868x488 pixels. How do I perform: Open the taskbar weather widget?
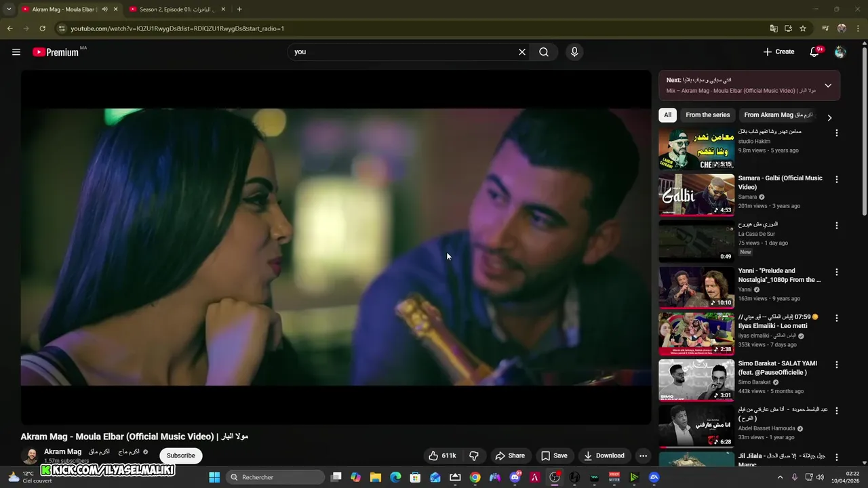(x=31, y=477)
